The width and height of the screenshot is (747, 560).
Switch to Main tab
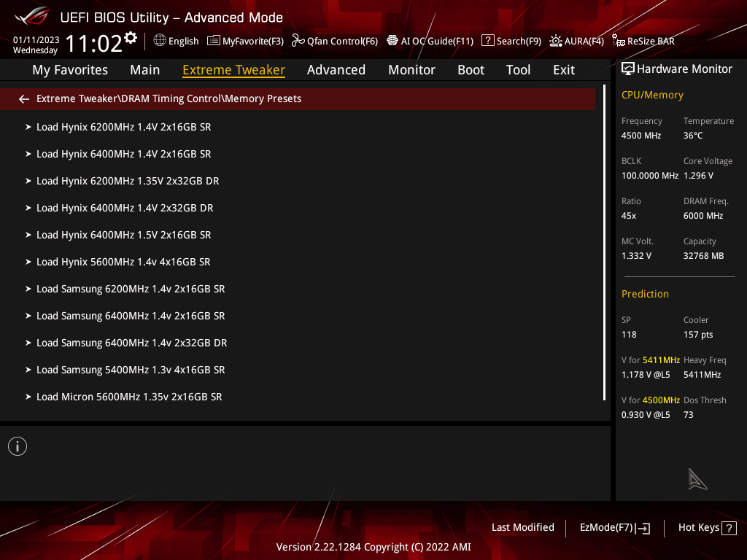[145, 70]
